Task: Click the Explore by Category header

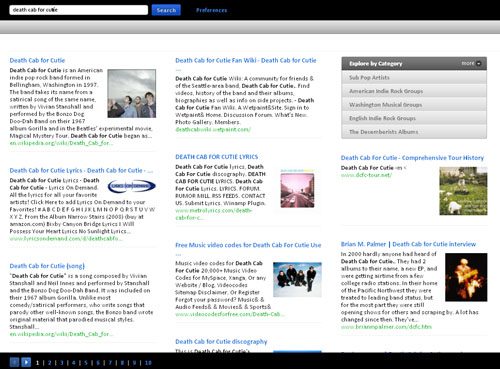Action: [x=414, y=63]
